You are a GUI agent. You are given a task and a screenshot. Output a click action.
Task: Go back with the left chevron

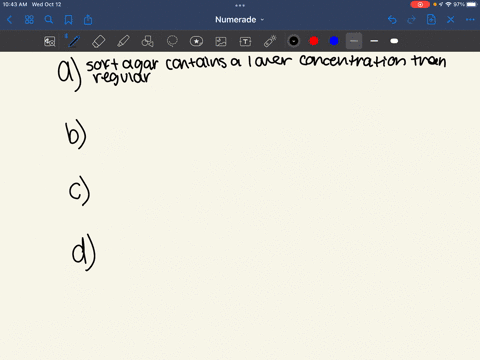(x=10, y=20)
